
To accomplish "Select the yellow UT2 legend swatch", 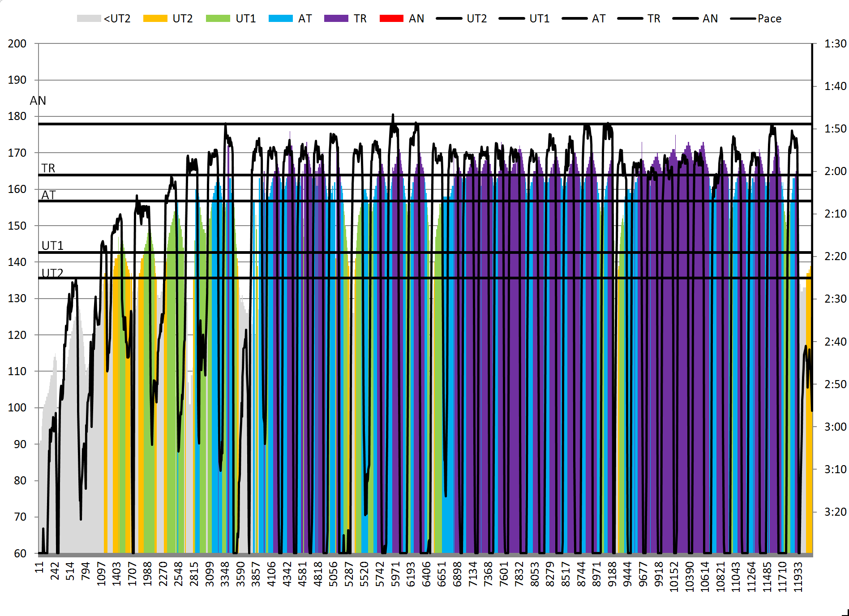I will 155,18.
